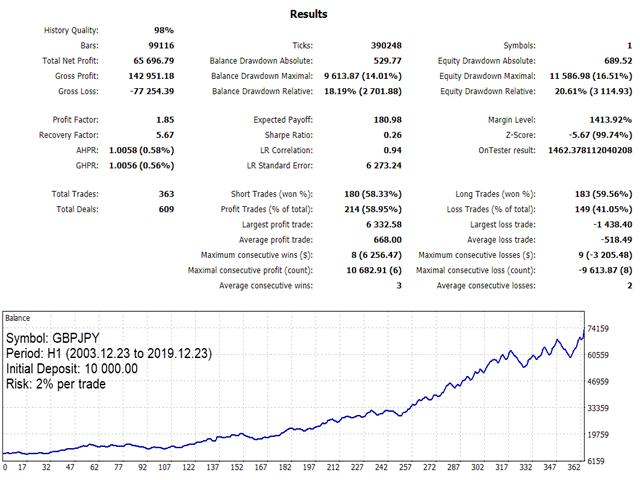Click the Largest profit trade value 6 332.58
This screenshot has height=480, width=640.
click(x=384, y=224)
